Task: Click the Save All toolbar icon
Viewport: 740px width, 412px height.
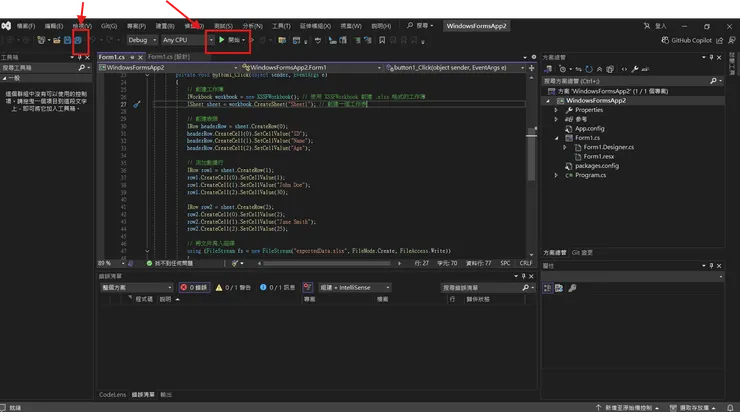Action: click(79, 39)
